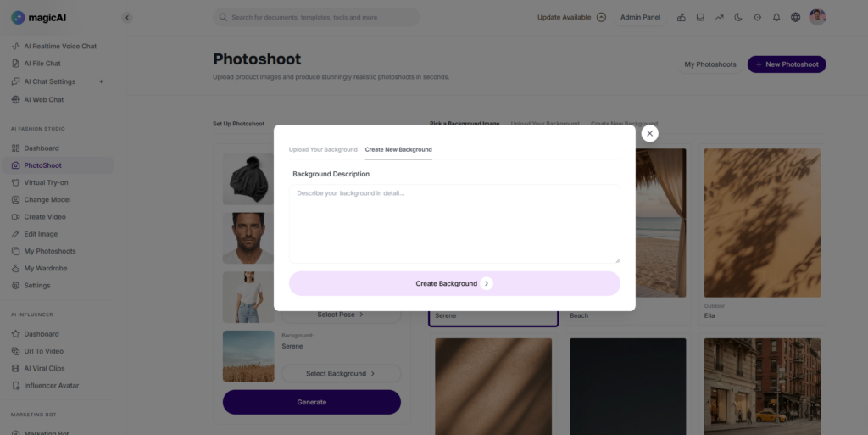Image resolution: width=868 pixels, height=435 pixels.
Task: Switch to Upload Your Background tab
Action: point(323,150)
